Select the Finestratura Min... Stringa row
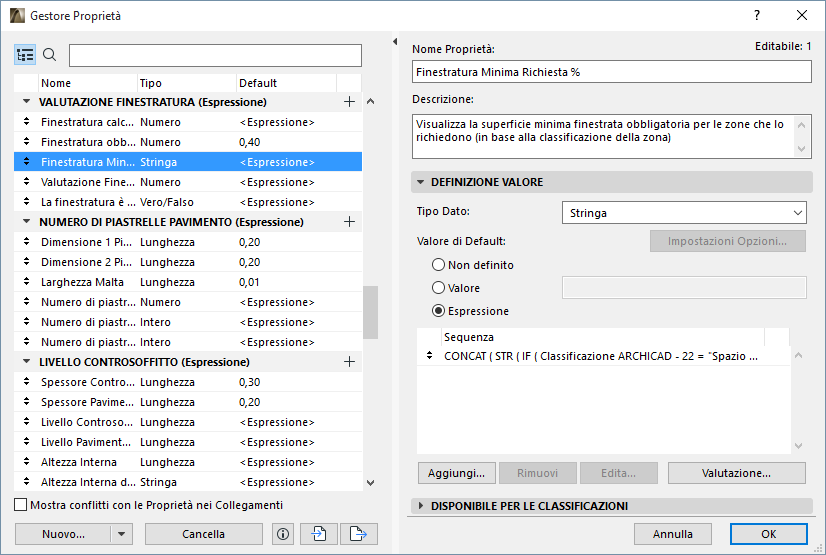The image size is (826, 555). (188, 162)
